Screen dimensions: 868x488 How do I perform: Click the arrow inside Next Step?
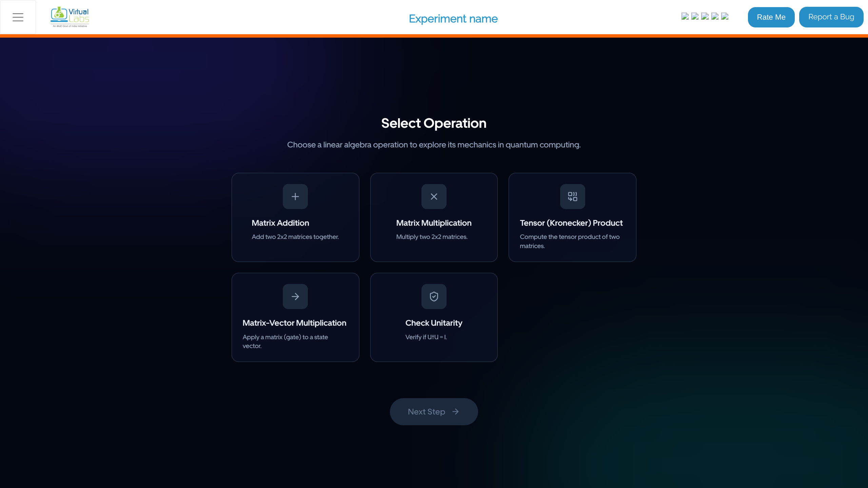tap(456, 411)
